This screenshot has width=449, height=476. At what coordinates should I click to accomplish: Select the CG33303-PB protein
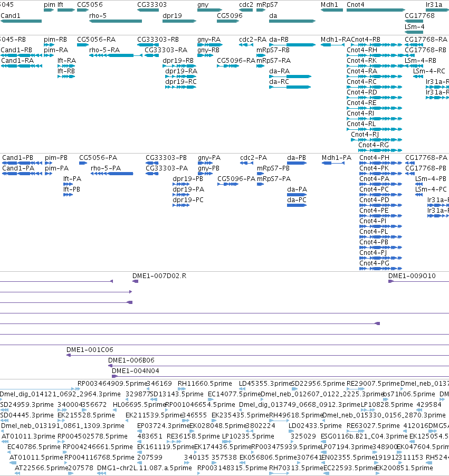point(152,163)
